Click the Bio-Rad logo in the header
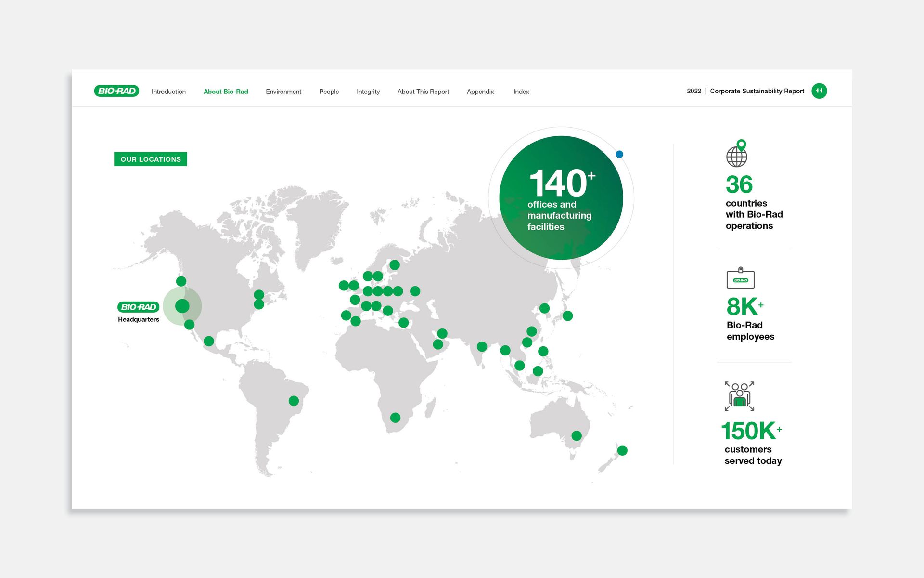924x578 pixels. [x=116, y=91]
